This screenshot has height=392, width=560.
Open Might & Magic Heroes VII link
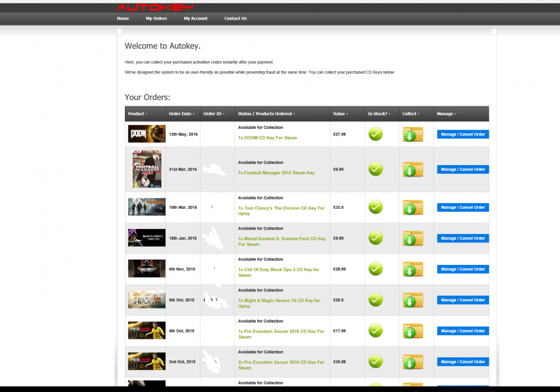pyautogui.click(x=279, y=303)
